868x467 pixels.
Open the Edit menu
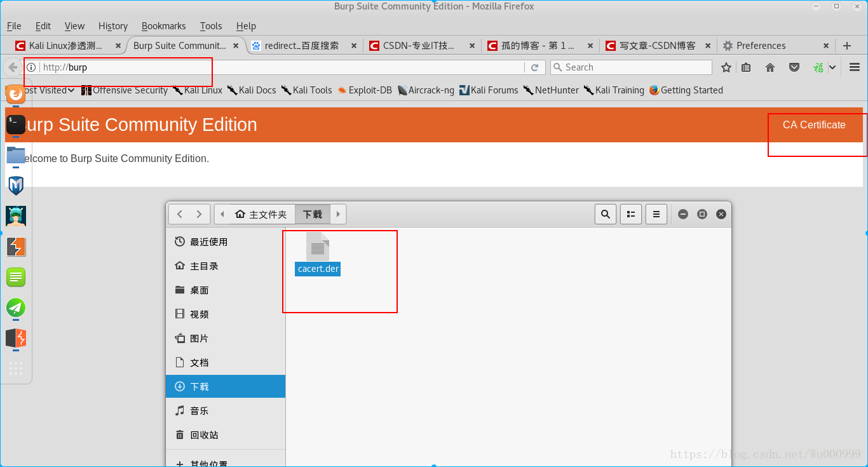coord(43,26)
